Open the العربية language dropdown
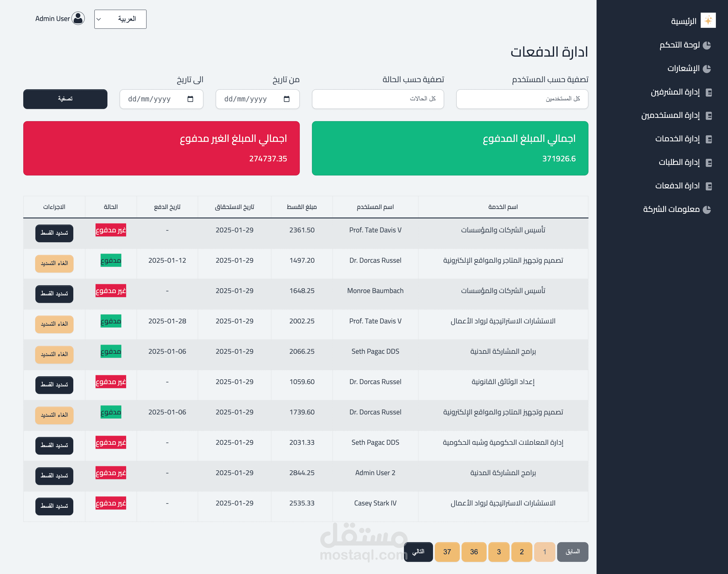The width and height of the screenshot is (728, 574). [120, 19]
